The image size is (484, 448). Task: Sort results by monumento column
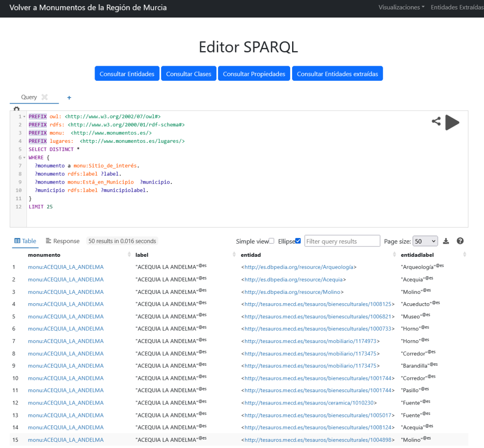(x=129, y=255)
